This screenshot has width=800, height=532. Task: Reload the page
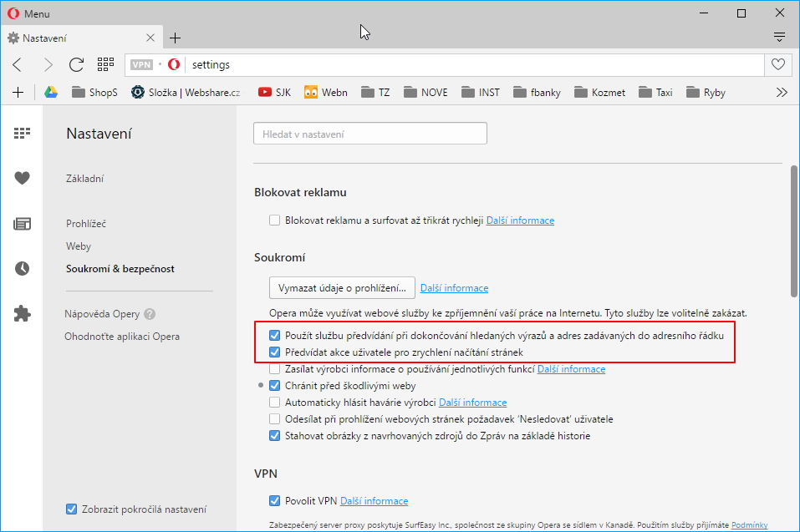77,64
